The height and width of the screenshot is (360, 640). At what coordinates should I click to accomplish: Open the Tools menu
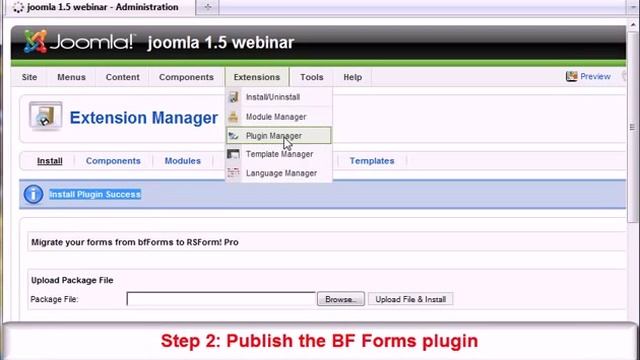(x=312, y=77)
